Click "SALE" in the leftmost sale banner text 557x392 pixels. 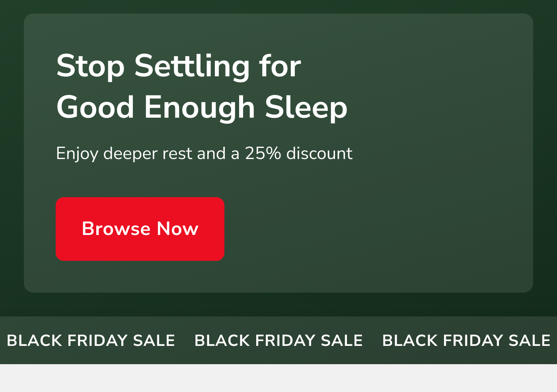[154, 341]
